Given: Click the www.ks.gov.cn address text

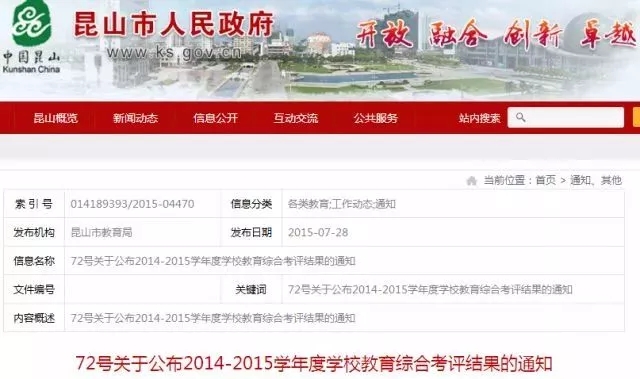Looking at the screenshot, I should point(174,52).
